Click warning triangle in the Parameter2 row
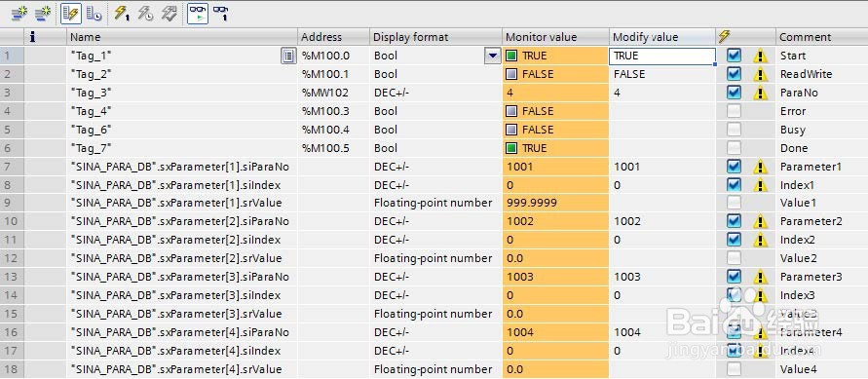Image resolution: width=868 pixels, height=379 pixels. [761, 222]
